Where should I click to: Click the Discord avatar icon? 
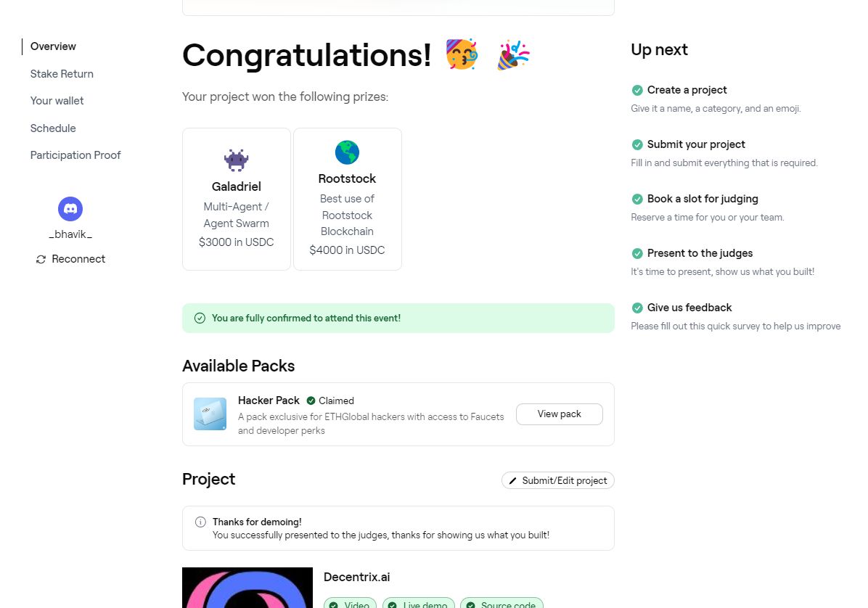pyautogui.click(x=70, y=209)
